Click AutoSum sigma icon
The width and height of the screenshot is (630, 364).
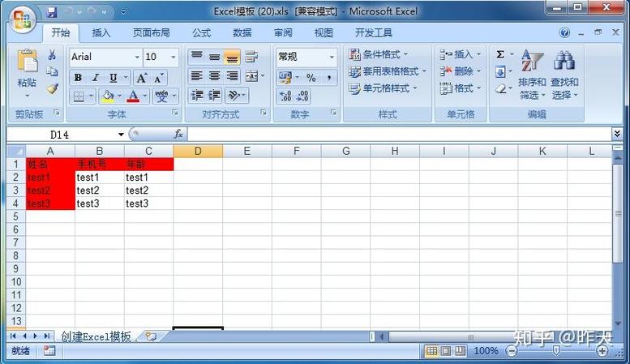[500, 54]
